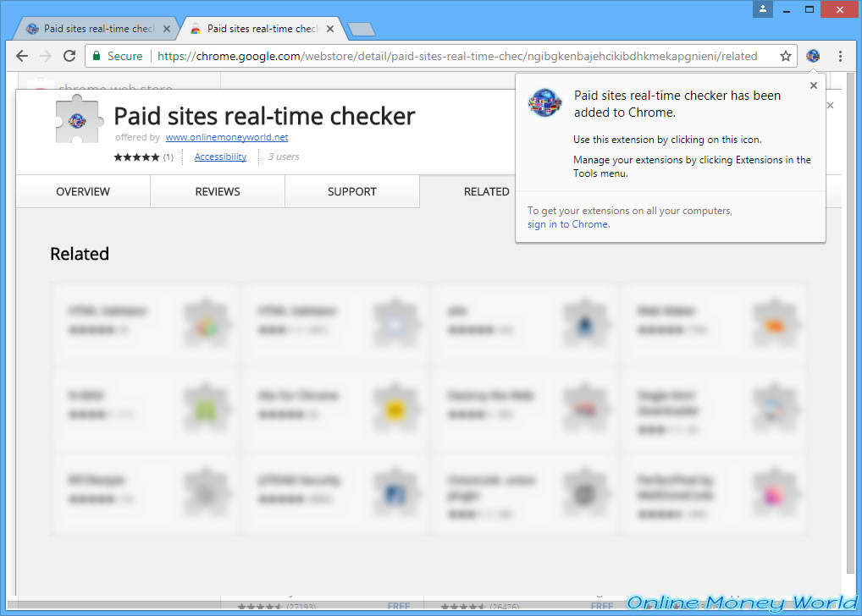Click the '(1)' rating count
Viewport: 862px width, 616px height.
[x=169, y=157]
